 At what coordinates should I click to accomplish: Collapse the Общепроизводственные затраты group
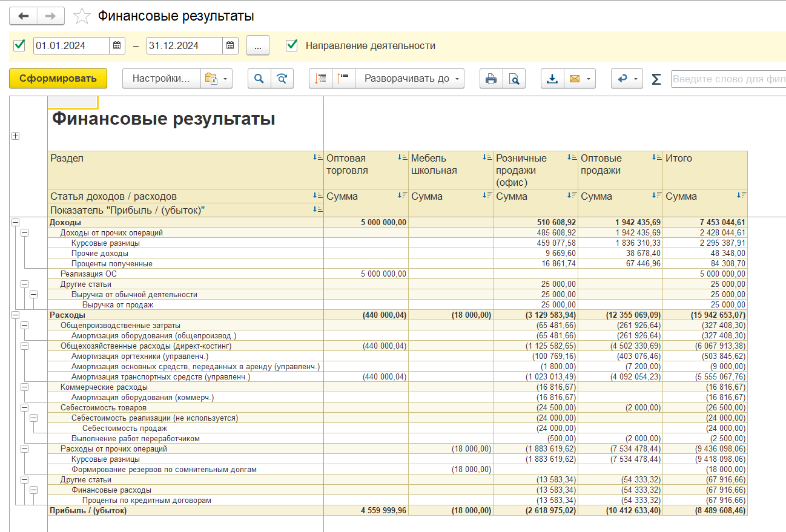pyautogui.click(x=24, y=326)
